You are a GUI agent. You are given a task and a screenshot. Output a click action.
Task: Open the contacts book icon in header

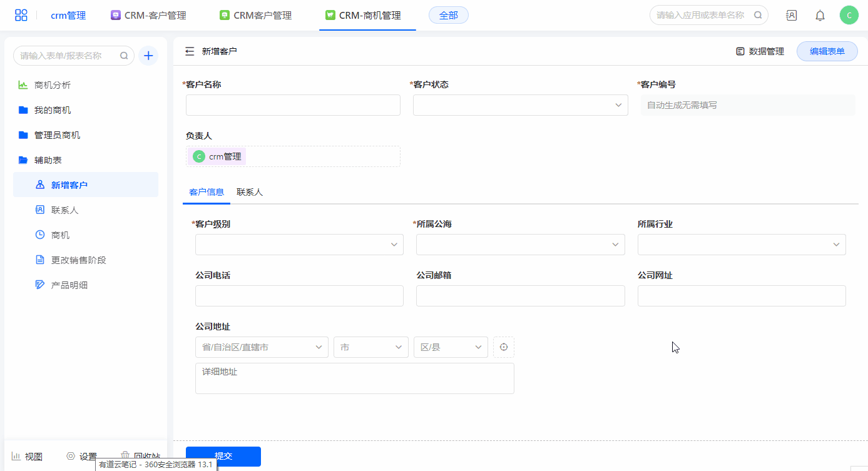(x=791, y=16)
